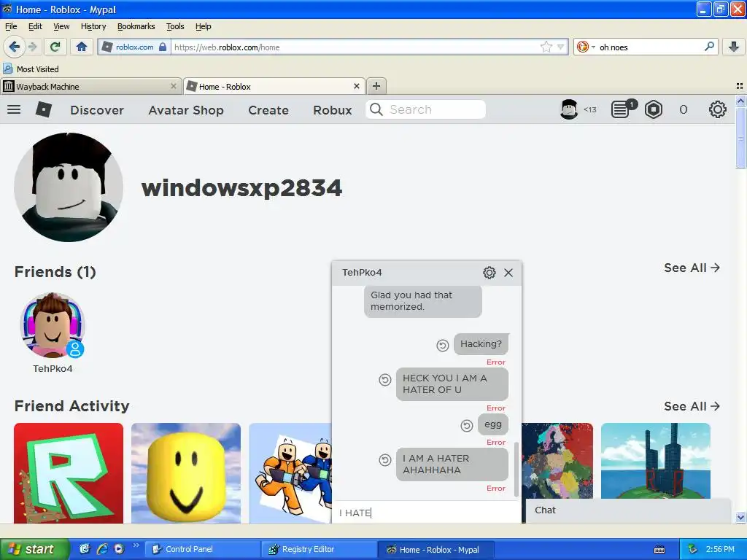This screenshot has width=747, height=560.
Task: Open the History menu
Action: (93, 26)
